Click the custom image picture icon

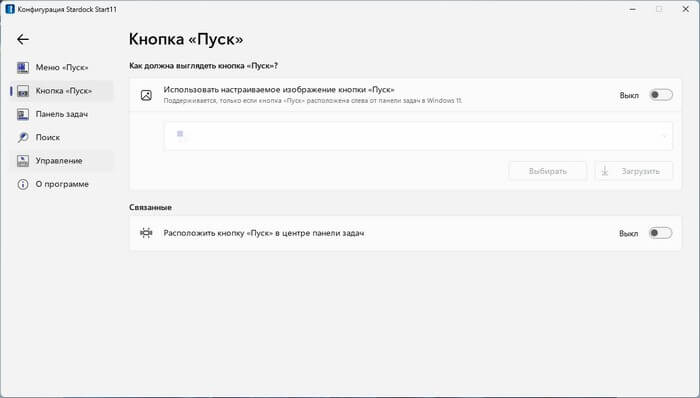point(146,95)
